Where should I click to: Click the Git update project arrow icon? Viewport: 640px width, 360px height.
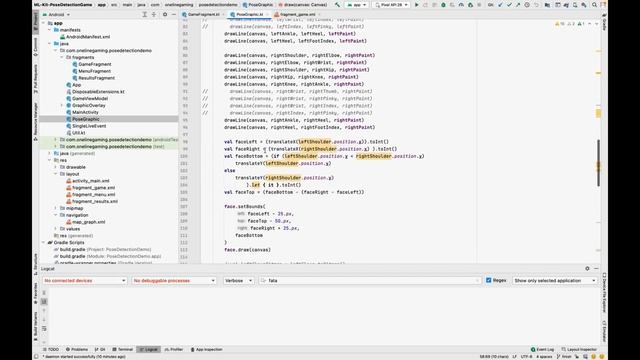point(500,5)
